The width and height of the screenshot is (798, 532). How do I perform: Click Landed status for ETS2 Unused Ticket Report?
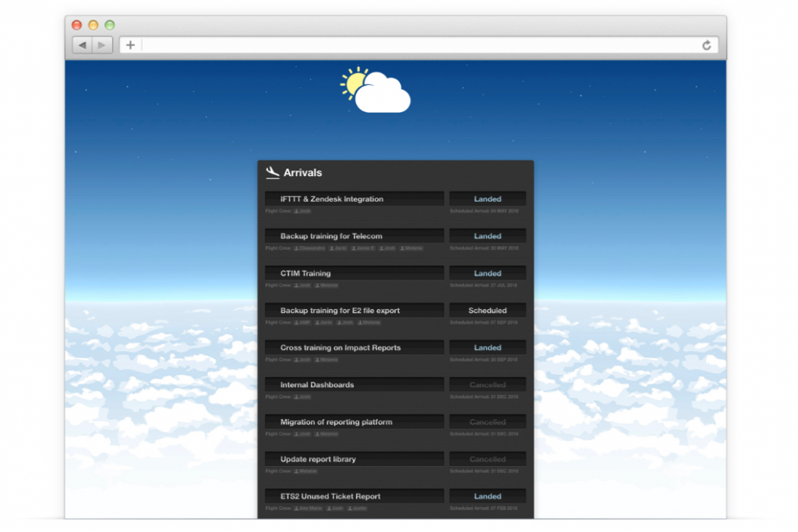tap(488, 496)
